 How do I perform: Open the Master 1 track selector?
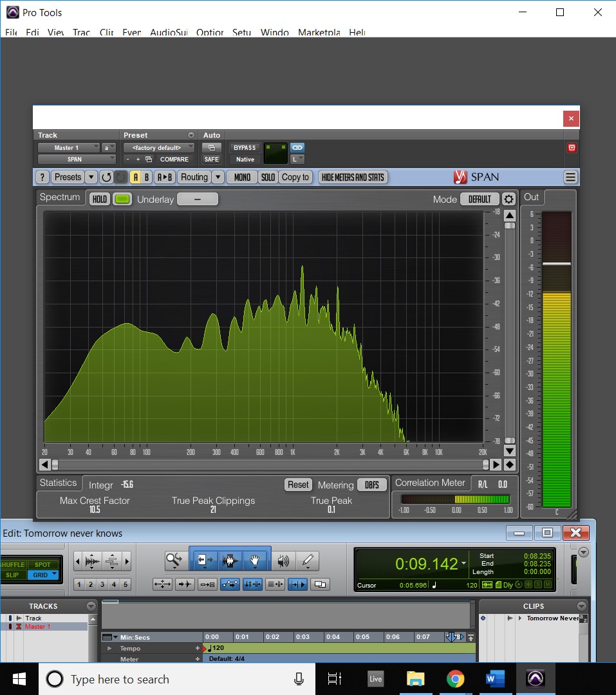pyautogui.click(x=68, y=148)
